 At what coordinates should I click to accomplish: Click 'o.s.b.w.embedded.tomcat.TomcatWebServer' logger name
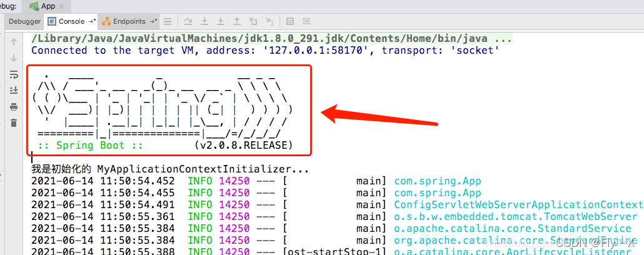point(516,217)
